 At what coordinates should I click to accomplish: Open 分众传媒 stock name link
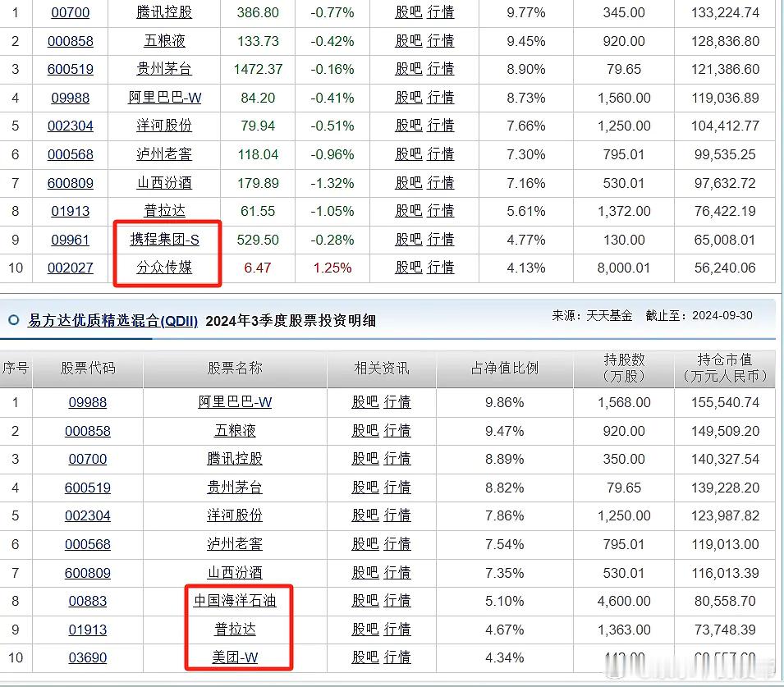pos(164,268)
